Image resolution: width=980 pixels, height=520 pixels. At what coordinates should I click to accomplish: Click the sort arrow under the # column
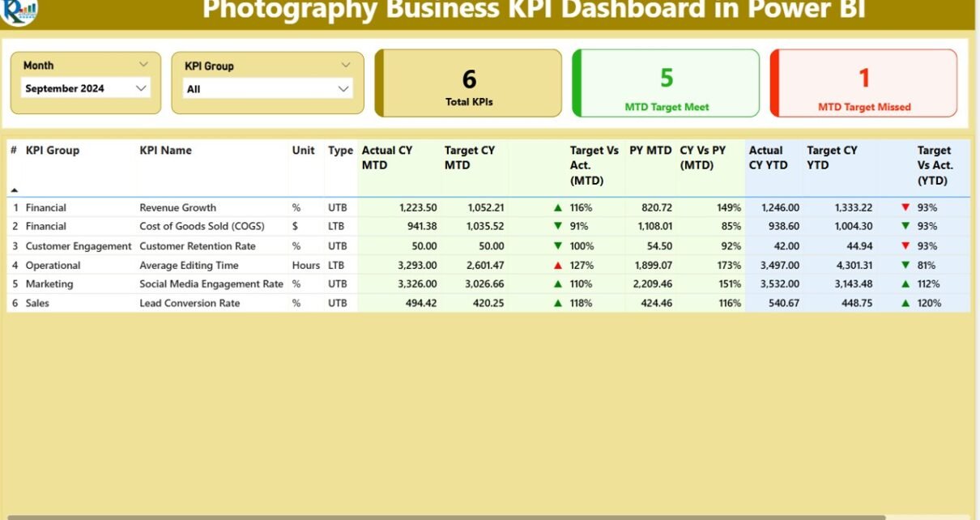14,190
